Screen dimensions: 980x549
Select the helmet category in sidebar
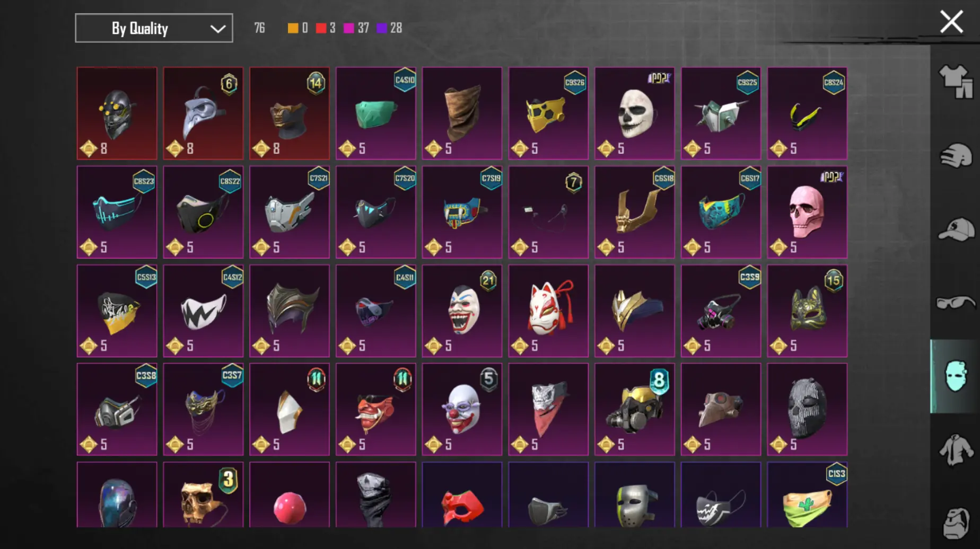[x=956, y=156]
